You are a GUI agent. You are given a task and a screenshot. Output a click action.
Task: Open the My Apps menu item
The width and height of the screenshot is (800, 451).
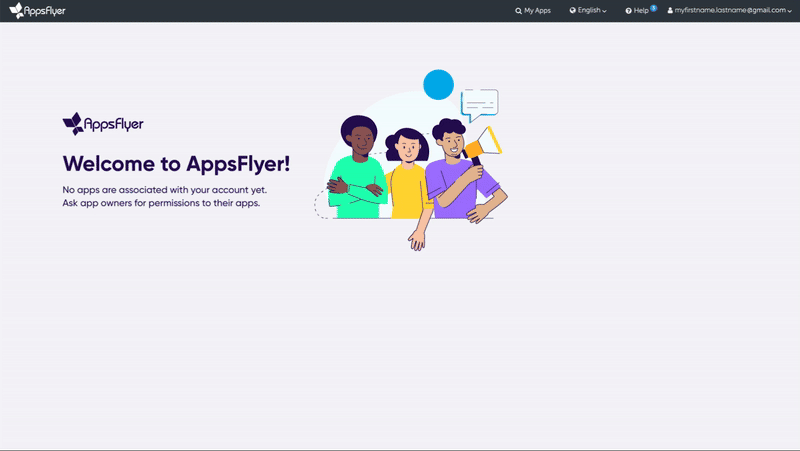click(537, 10)
